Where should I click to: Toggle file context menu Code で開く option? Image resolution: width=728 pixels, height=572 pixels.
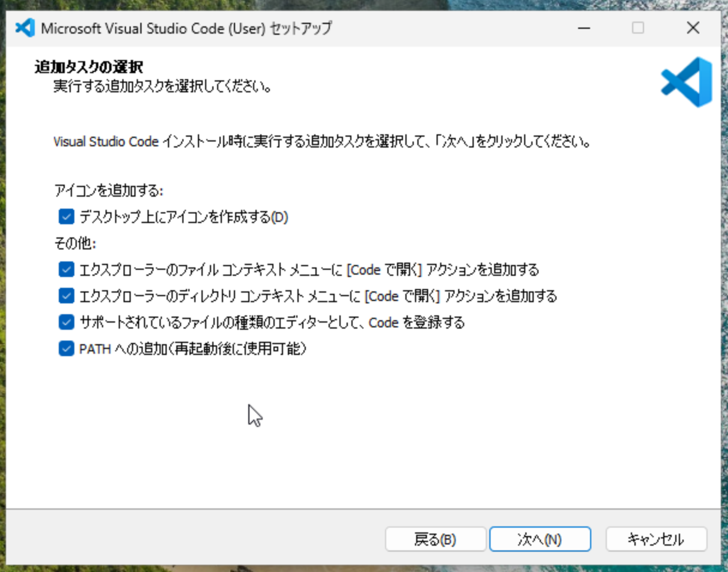66,270
